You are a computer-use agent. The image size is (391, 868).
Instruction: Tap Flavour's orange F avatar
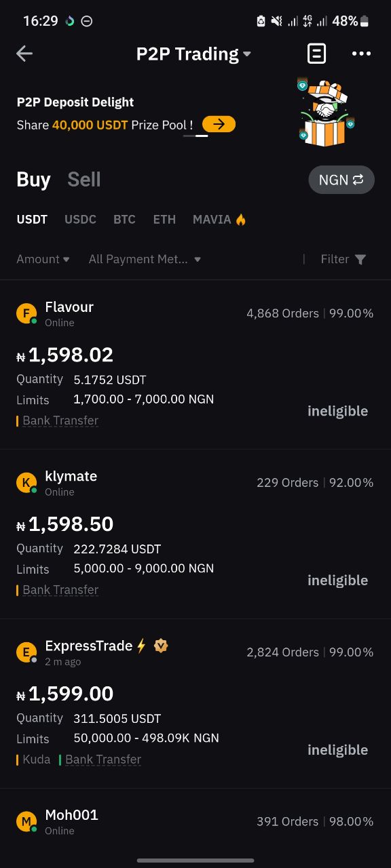point(26,313)
